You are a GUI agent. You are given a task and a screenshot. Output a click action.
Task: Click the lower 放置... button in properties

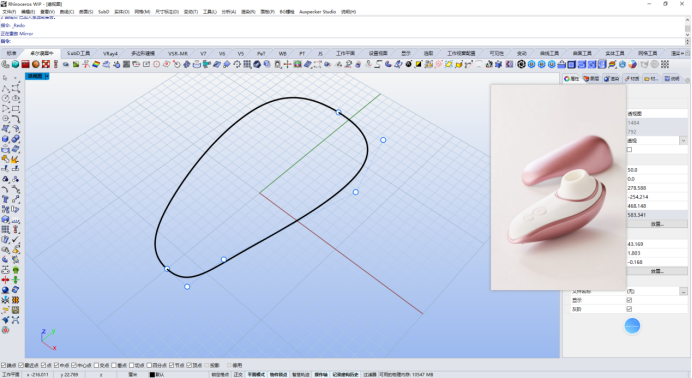(657, 271)
